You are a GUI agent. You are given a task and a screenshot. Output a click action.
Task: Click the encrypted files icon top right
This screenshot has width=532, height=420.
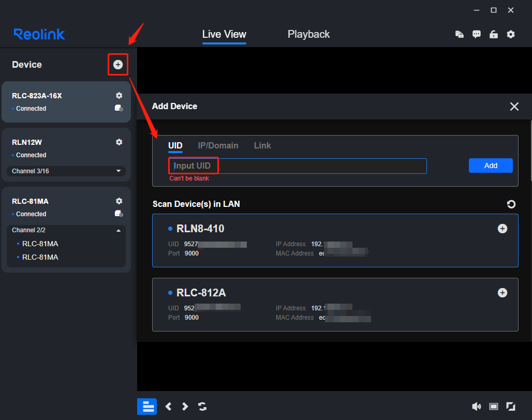459,34
